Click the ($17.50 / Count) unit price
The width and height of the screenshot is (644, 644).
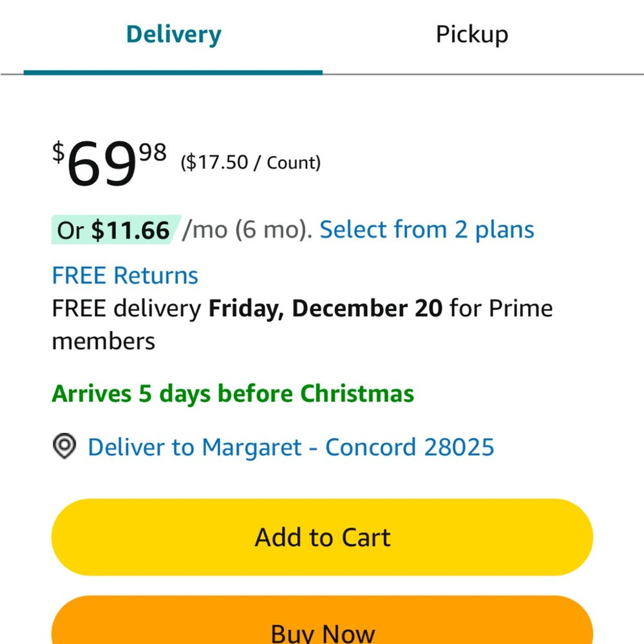(251, 163)
